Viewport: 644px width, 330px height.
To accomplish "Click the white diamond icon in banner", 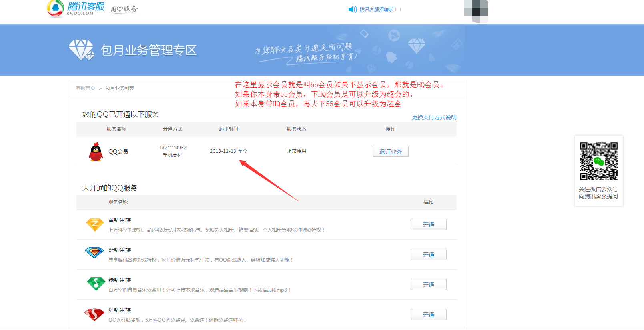I will (x=81, y=50).
